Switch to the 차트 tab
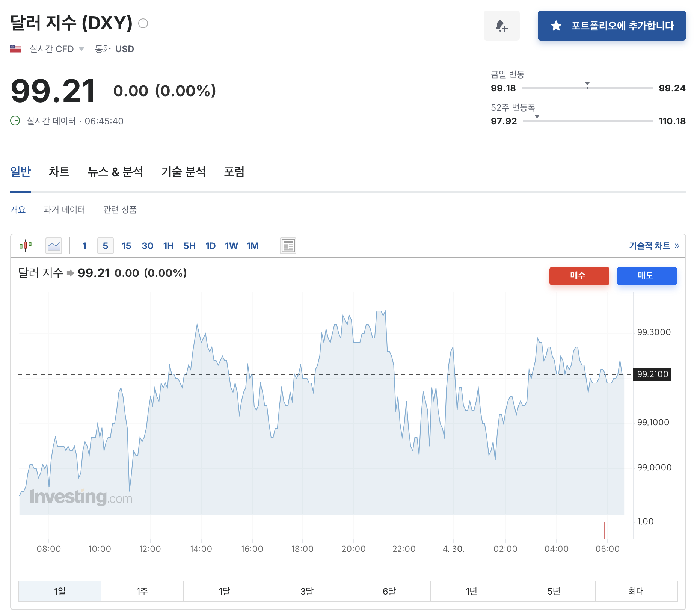The height and width of the screenshot is (616, 697). point(59,172)
